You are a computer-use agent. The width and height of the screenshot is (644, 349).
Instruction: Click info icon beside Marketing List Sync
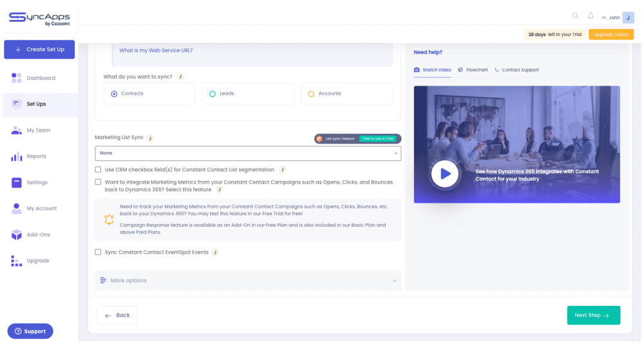(x=150, y=138)
